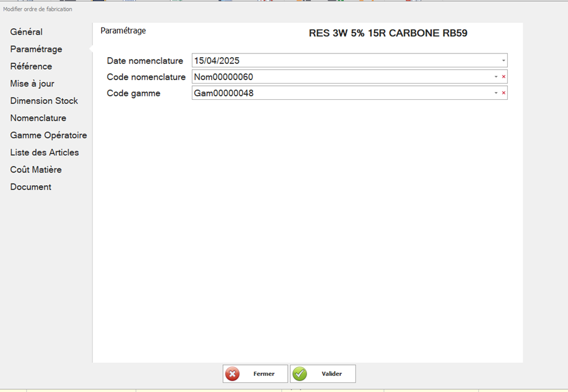
Task: Open the Code gamme dropdown arrow
Action: (496, 93)
